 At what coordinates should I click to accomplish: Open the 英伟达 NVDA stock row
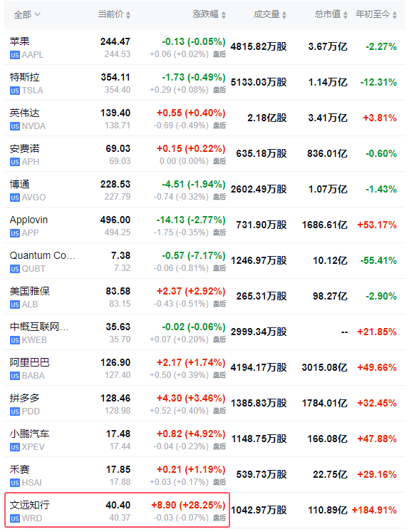coord(205,118)
